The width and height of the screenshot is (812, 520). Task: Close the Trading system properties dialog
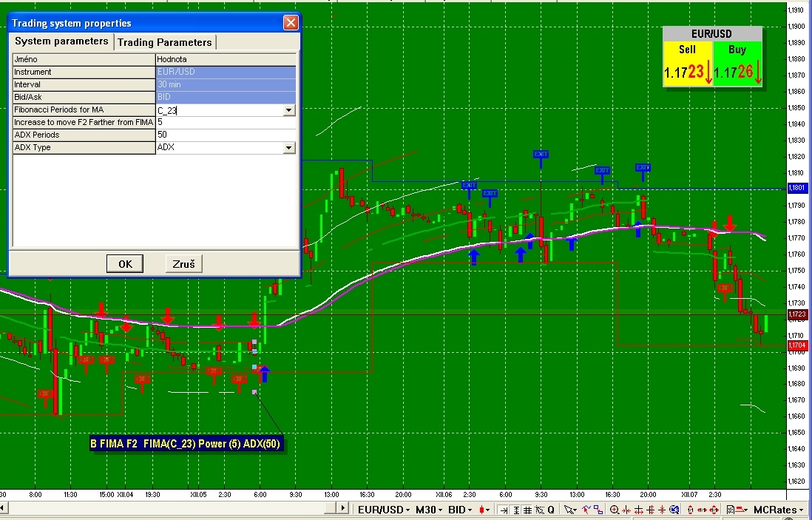coord(291,23)
